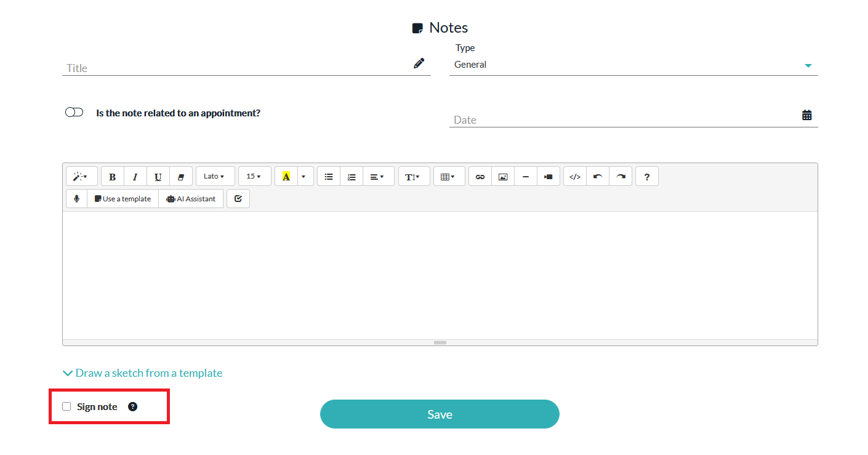Viewport: 868px width, 455px height.
Task: Open the magic wand style dropdown
Action: (82, 177)
